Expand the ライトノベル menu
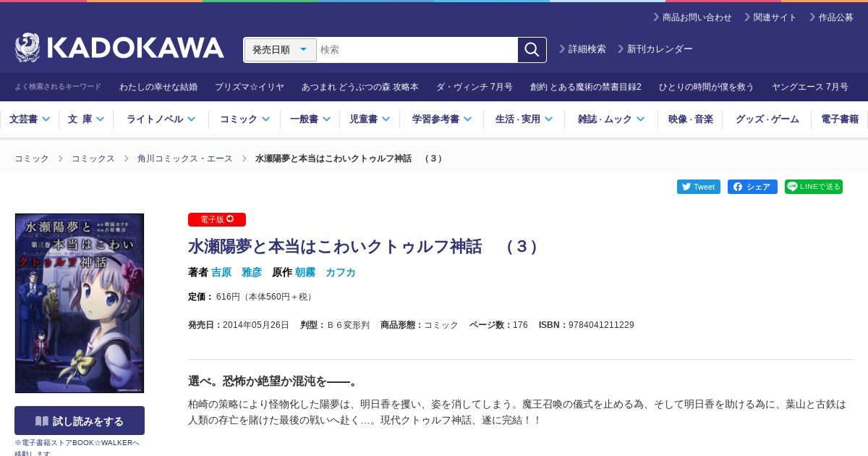Image resolution: width=868 pixels, height=456 pixels. (161, 119)
